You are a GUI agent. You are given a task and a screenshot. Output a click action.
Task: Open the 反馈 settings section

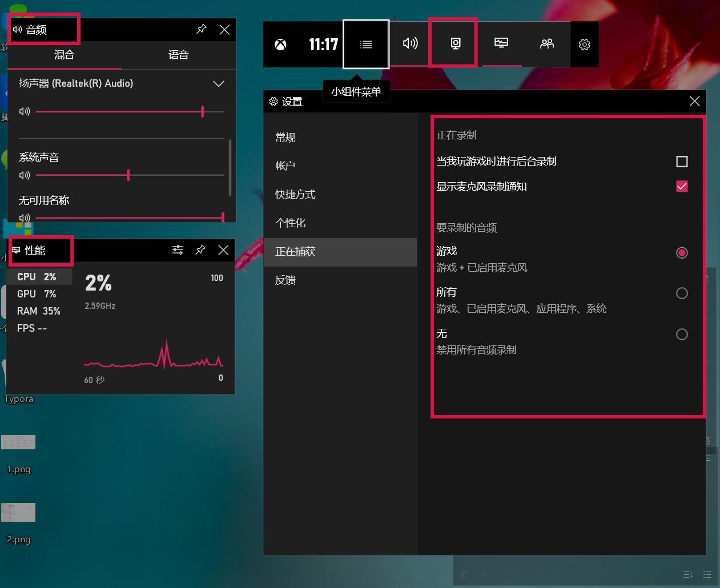[x=284, y=280]
